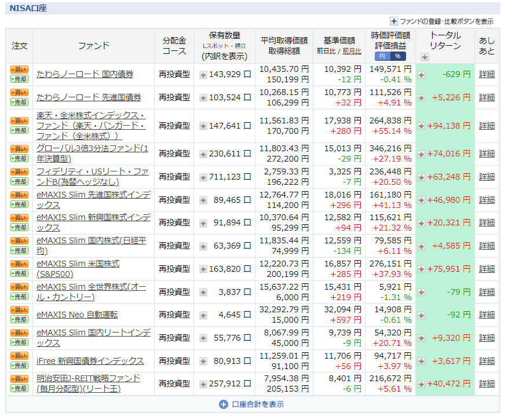Viewport: 508px width, 420px height.
Task: Expand トータルリターン for eMAXIS Neo 自動運転
Action: click(x=422, y=315)
